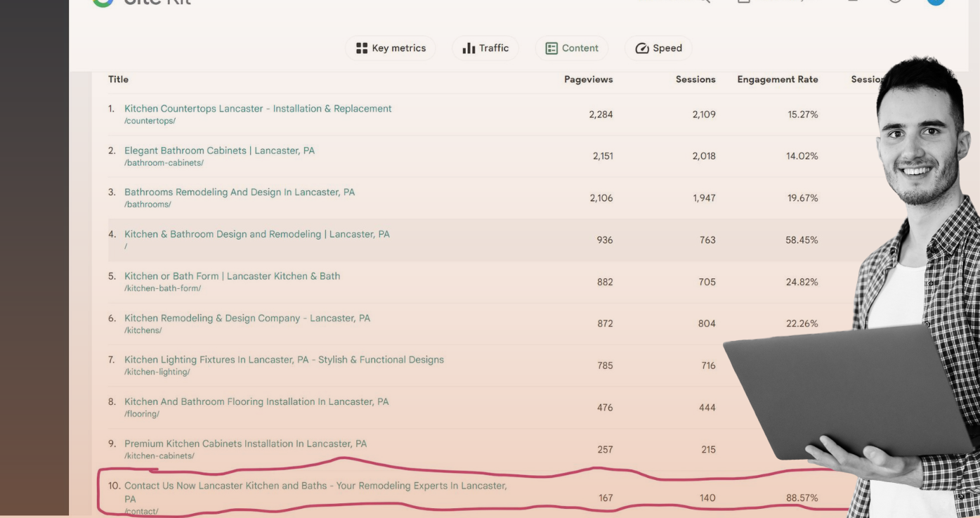Click the Kitchen Lighting Fixtures page link
This screenshot has height=518, width=980.
[283, 359]
